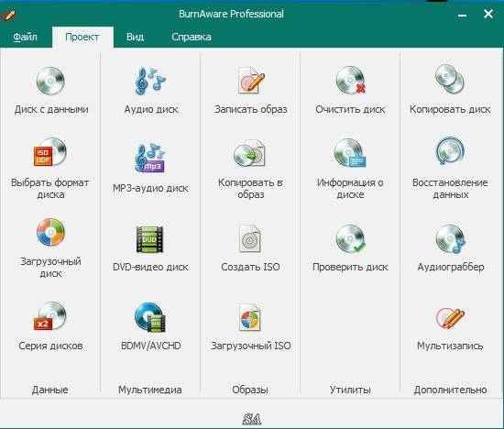Click the BurnAware pencil app icon
The width and height of the screenshot is (504, 429).
pos(8,15)
